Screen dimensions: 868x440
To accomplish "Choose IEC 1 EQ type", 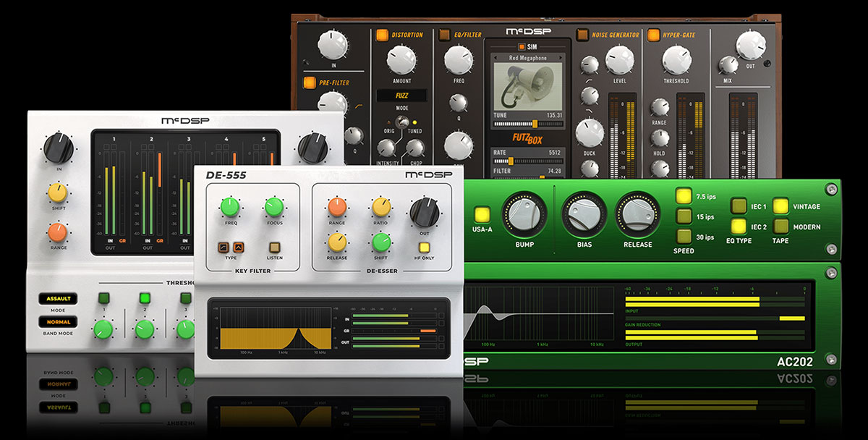I will coord(739,206).
